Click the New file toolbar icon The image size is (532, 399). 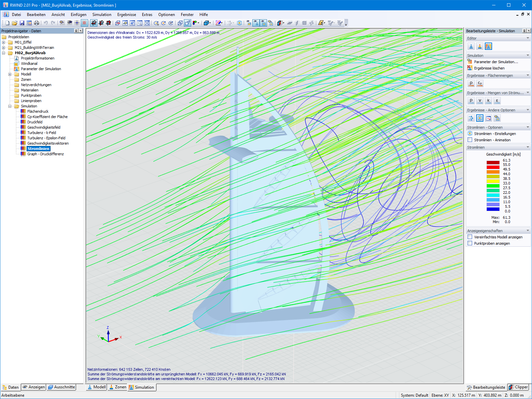[x=7, y=23]
